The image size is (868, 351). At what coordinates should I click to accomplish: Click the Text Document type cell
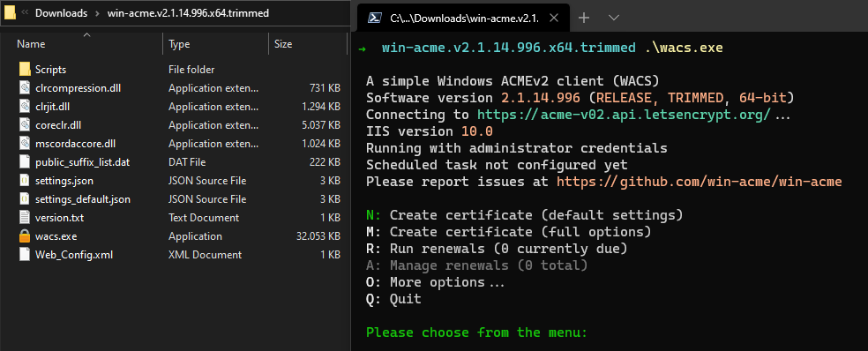204,218
